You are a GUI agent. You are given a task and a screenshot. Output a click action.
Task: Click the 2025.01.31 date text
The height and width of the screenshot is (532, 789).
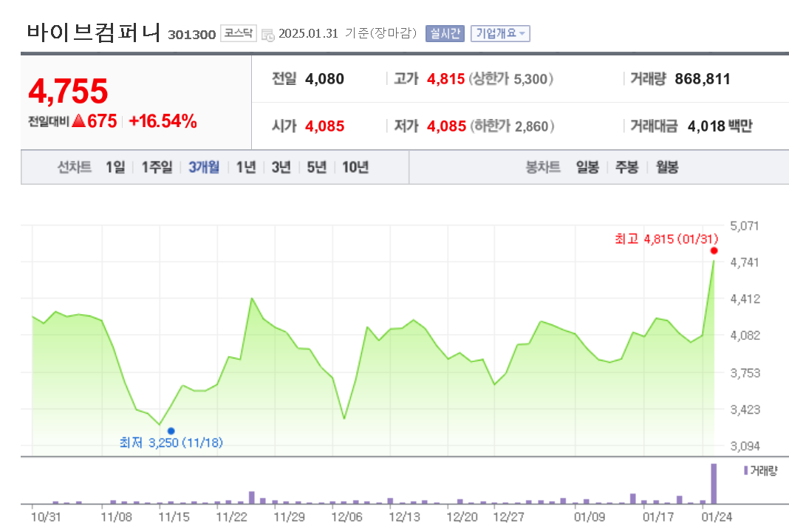click(x=308, y=34)
